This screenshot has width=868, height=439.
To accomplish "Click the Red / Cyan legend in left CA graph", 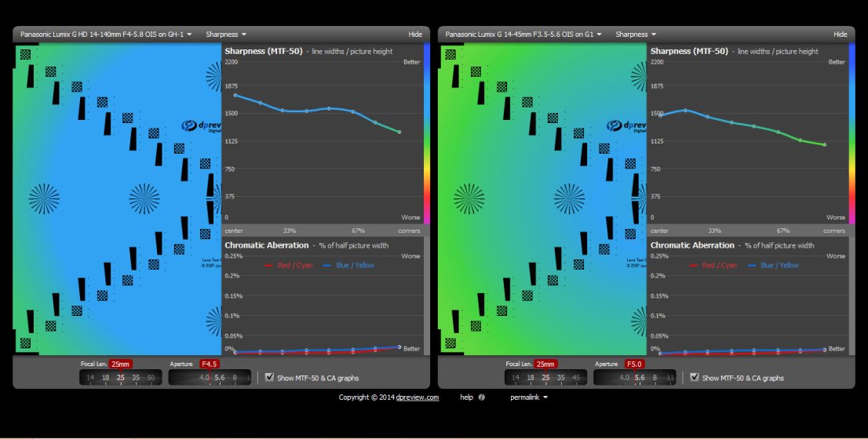I will 289,266.
